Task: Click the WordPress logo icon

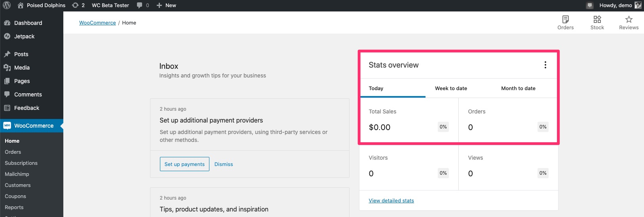Action: [x=7, y=5]
